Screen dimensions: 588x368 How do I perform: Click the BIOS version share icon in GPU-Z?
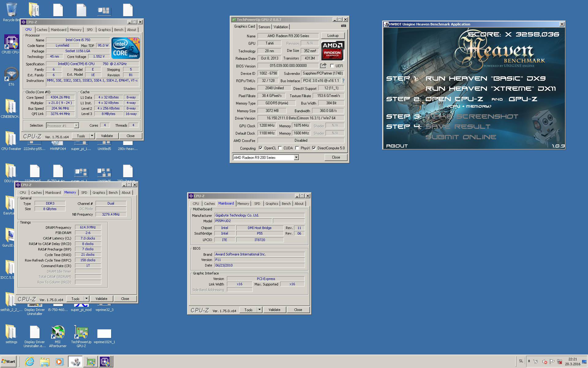[x=323, y=66]
